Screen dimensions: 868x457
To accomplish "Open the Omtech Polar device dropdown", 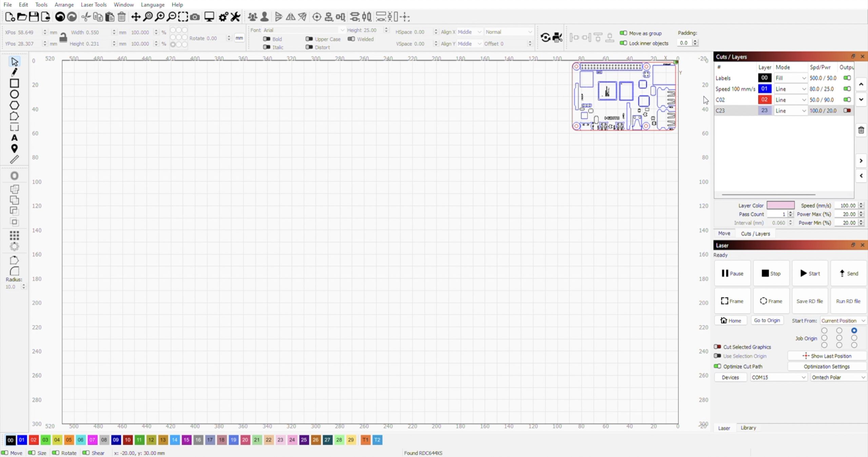I will pos(838,377).
